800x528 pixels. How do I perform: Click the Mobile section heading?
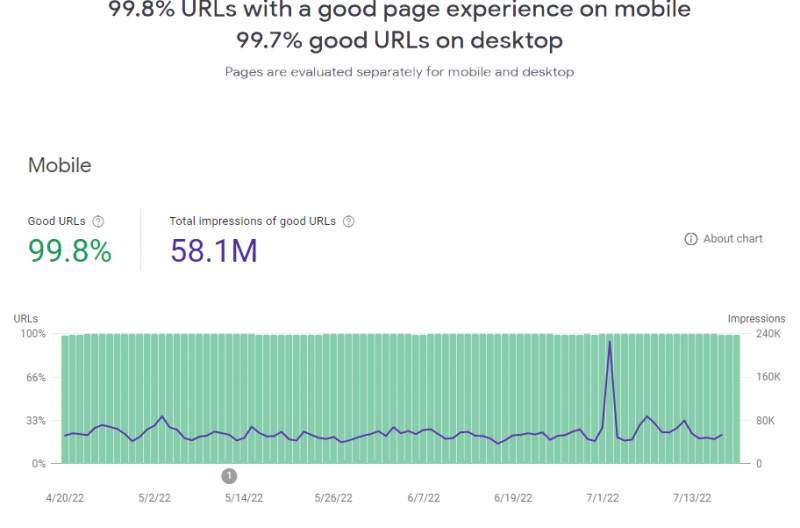point(59,165)
